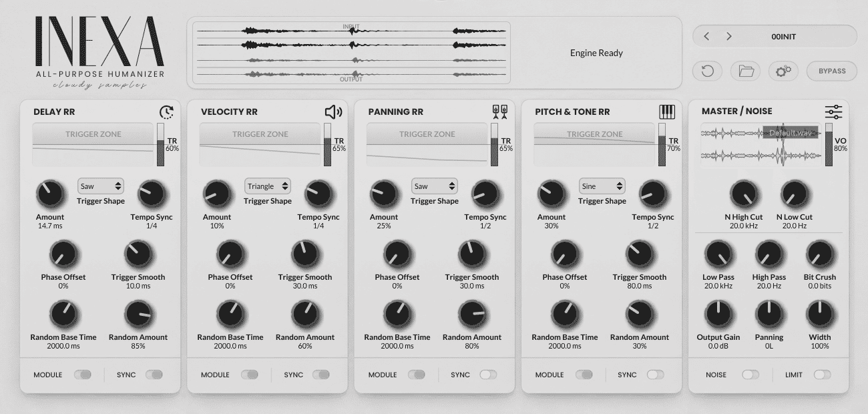Click the Velocity RR Random Base Time knob
The width and height of the screenshot is (868, 414).
click(230, 314)
